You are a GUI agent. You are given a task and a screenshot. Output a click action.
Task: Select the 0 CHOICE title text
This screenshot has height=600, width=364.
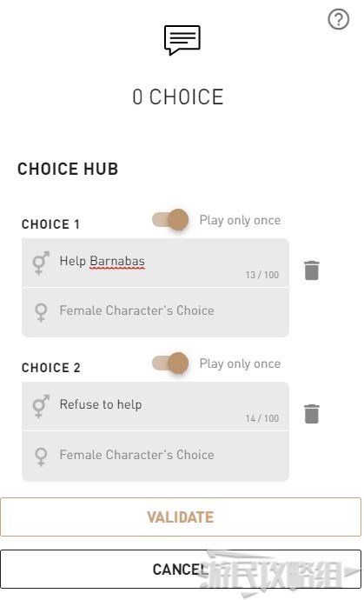(x=178, y=97)
